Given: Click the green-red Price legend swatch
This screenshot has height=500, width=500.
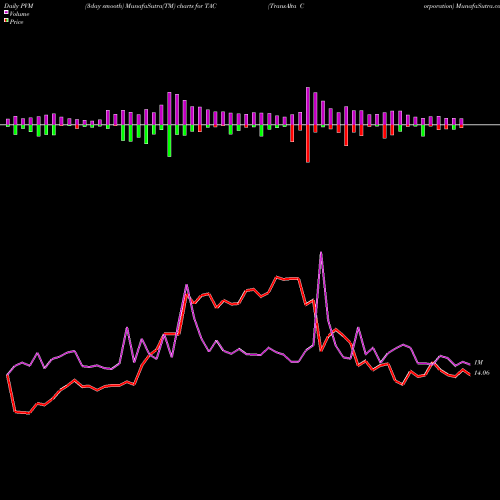Looking at the screenshot, I should (x=6, y=21).
